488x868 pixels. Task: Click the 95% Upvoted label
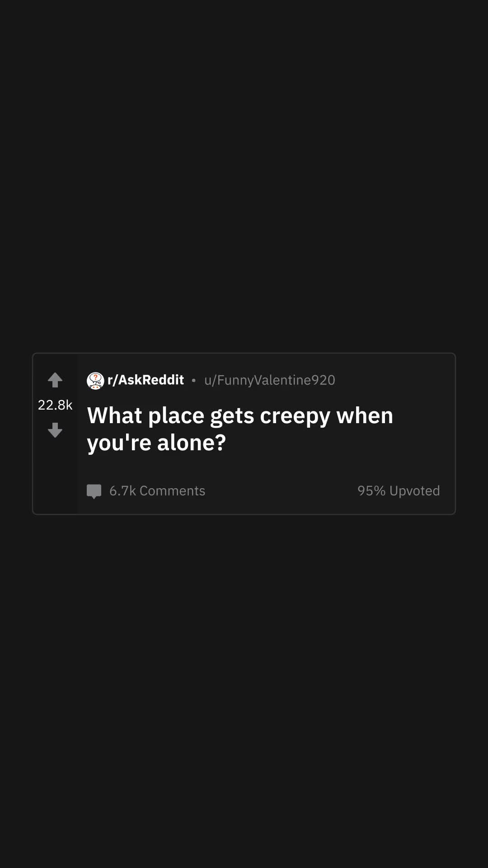pos(399,491)
